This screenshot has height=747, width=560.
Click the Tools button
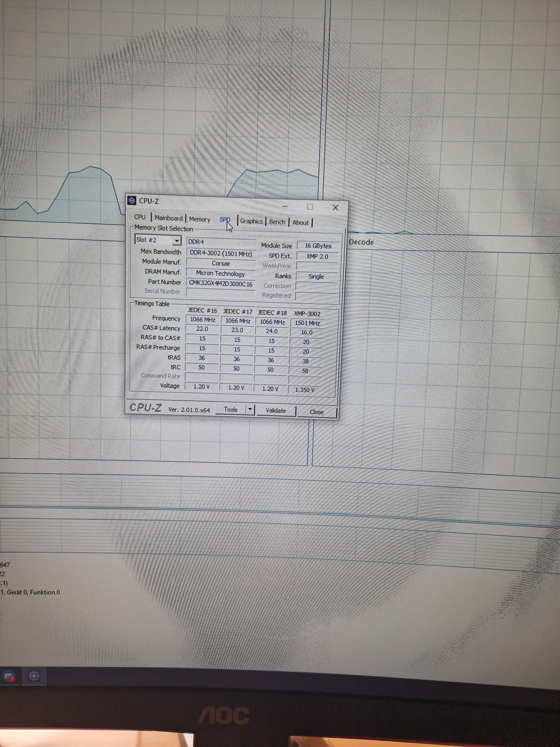click(x=231, y=409)
